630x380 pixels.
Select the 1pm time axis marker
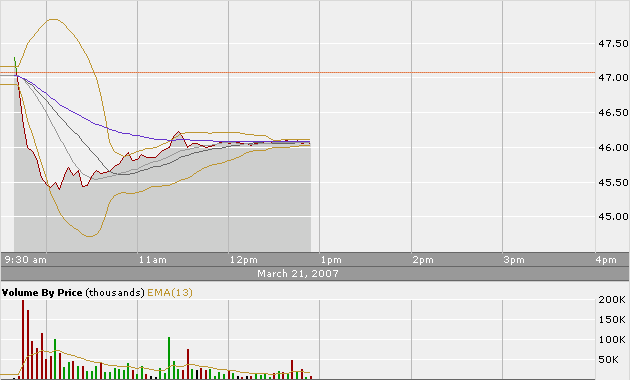click(x=331, y=260)
